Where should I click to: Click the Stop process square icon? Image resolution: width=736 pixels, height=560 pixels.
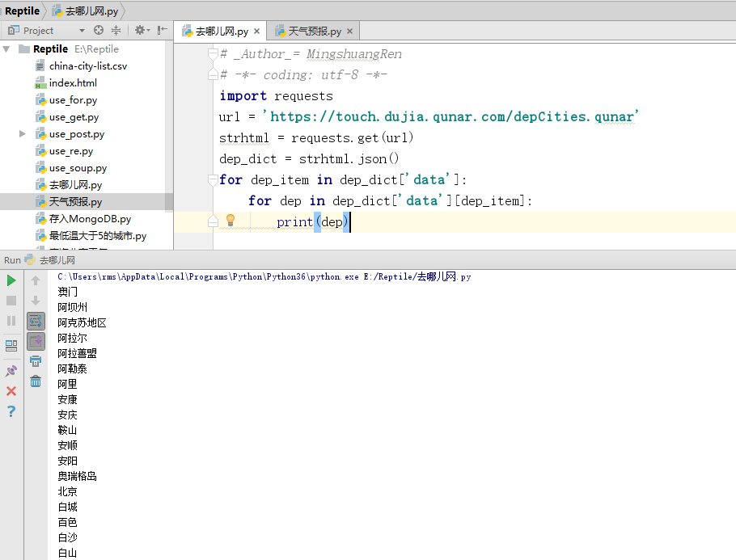coord(11,301)
